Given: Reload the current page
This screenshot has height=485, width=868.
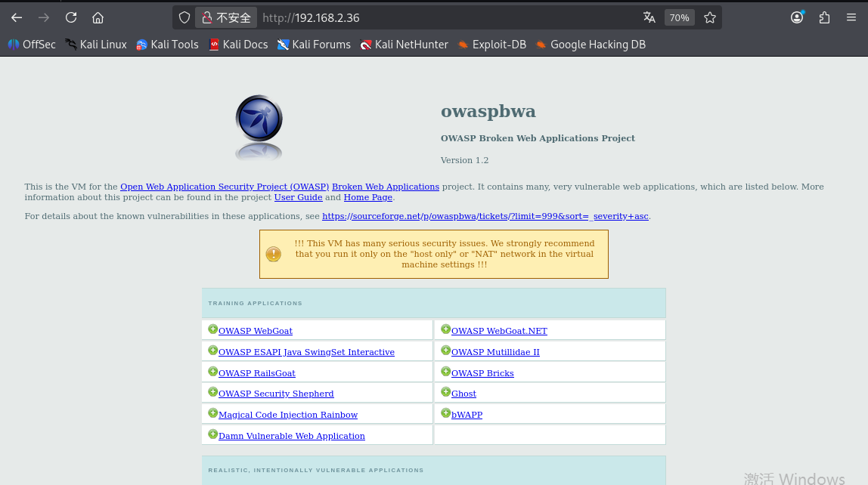Looking at the screenshot, I should 71,17.
